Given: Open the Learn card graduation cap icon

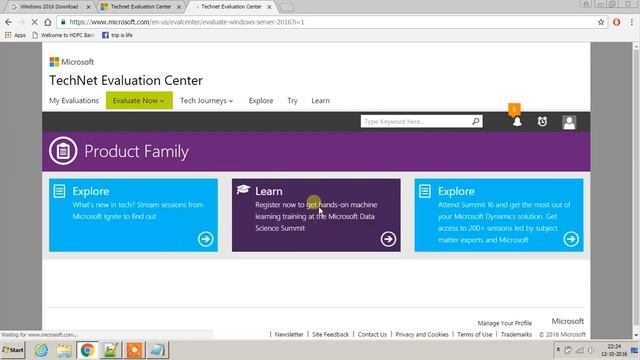Looking at the screenshot, I should pos(243,190).
